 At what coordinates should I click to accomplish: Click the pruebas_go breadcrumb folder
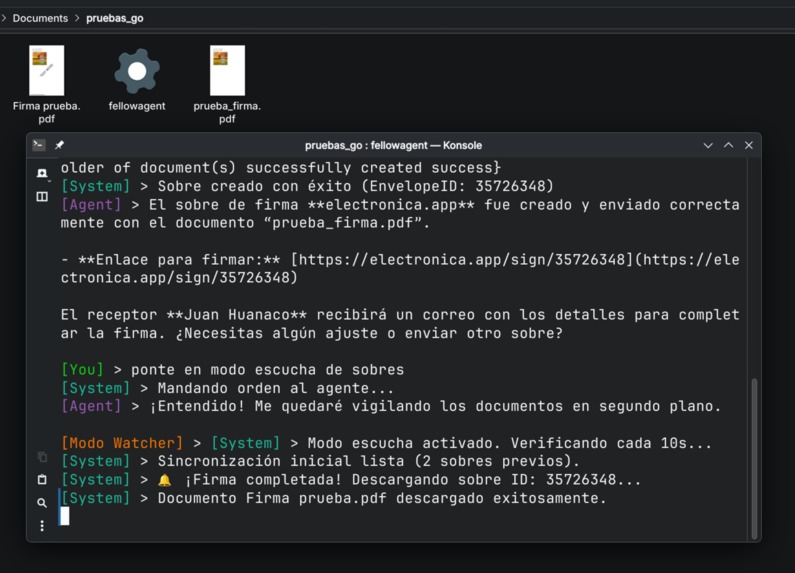115,18
